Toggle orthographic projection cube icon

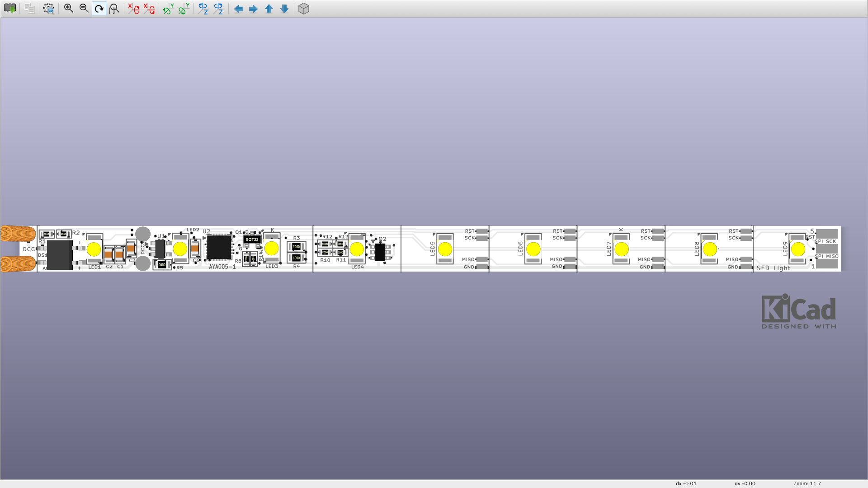304,9
